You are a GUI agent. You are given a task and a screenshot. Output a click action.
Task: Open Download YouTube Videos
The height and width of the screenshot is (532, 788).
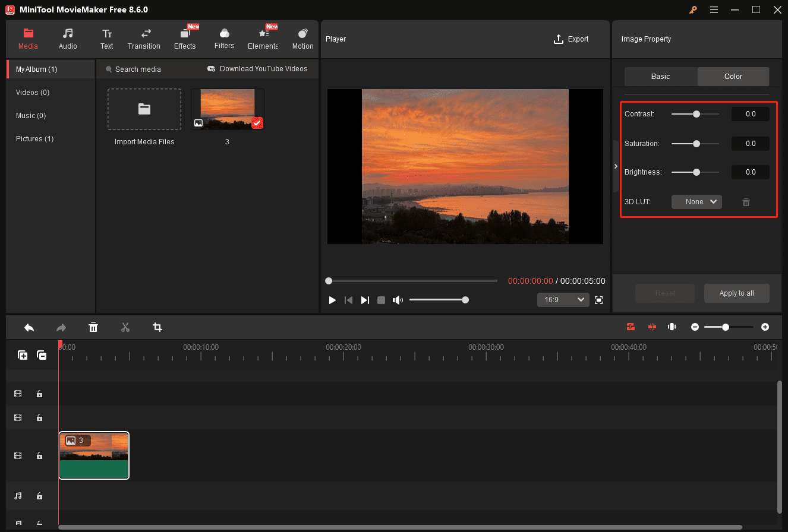tap(257, 69)
